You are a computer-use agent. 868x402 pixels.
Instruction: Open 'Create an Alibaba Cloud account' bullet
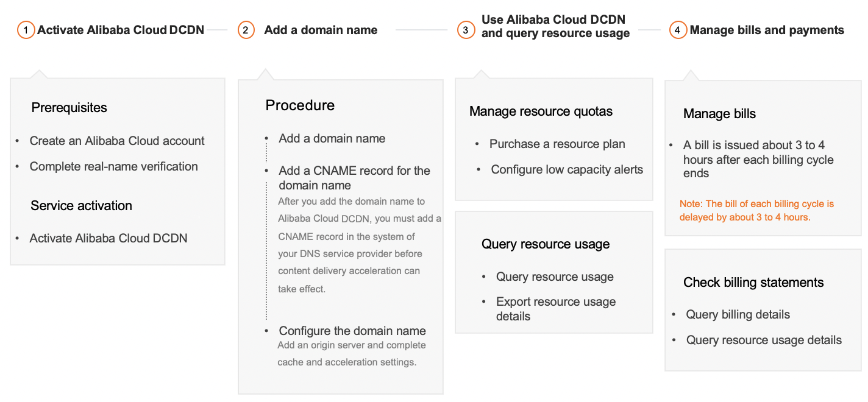click(x=117, y=141)
